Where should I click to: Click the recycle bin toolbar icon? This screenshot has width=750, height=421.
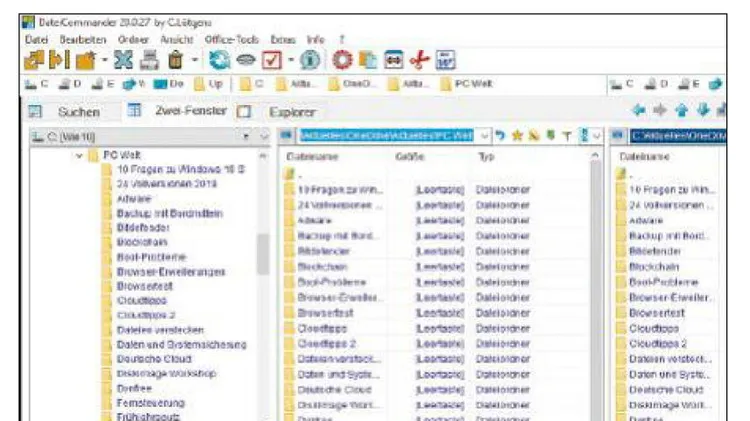tap(176, 60)
